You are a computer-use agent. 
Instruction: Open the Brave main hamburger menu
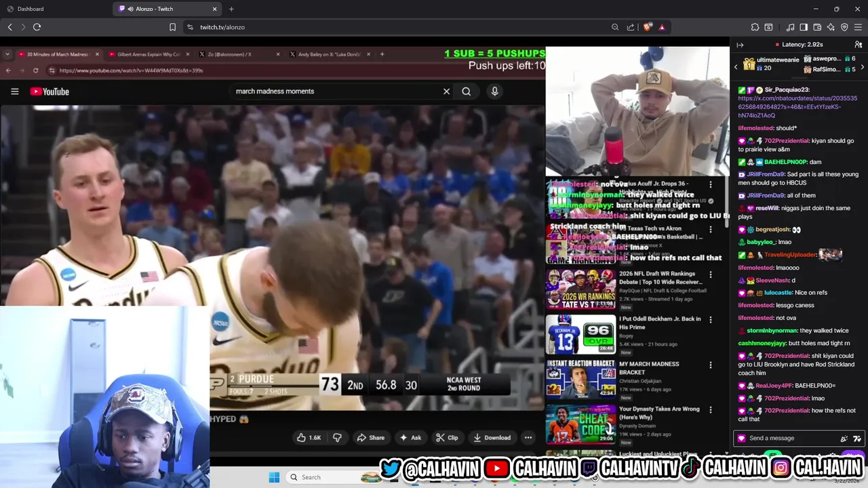pyautogui.click(x=858, y=27)
